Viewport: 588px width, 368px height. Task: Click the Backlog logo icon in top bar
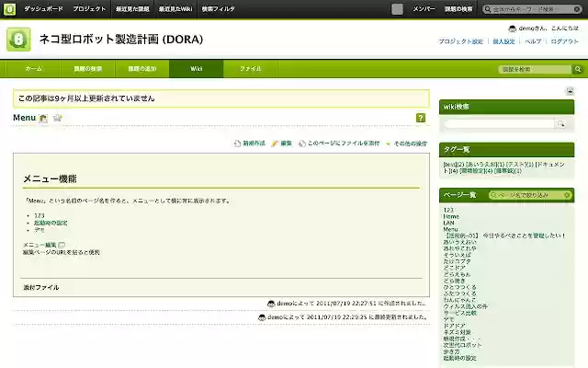(8, 7)
